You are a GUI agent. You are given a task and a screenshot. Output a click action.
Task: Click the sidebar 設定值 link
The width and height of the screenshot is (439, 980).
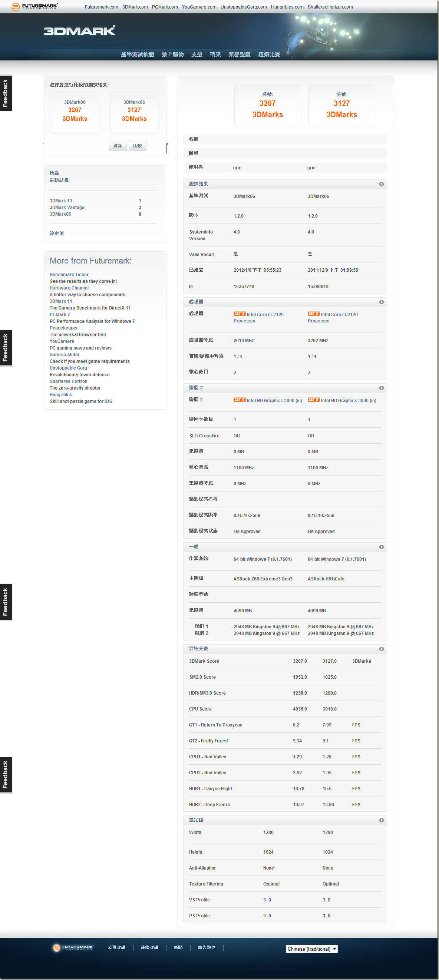point(57,233)
